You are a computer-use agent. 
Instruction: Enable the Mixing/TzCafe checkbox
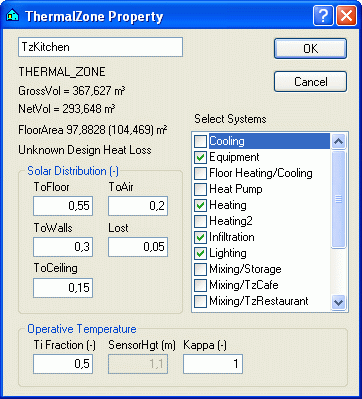tap(200, 285)
